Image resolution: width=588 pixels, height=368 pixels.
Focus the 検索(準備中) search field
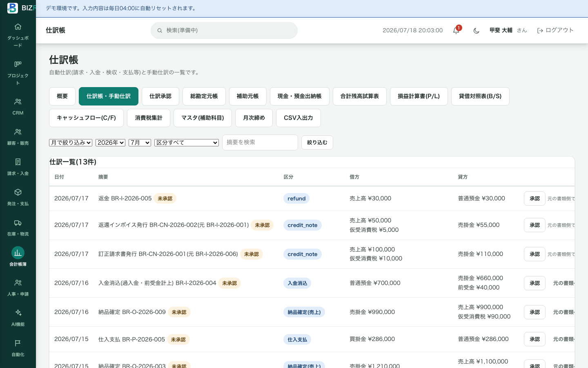click(x=224, y=30)
